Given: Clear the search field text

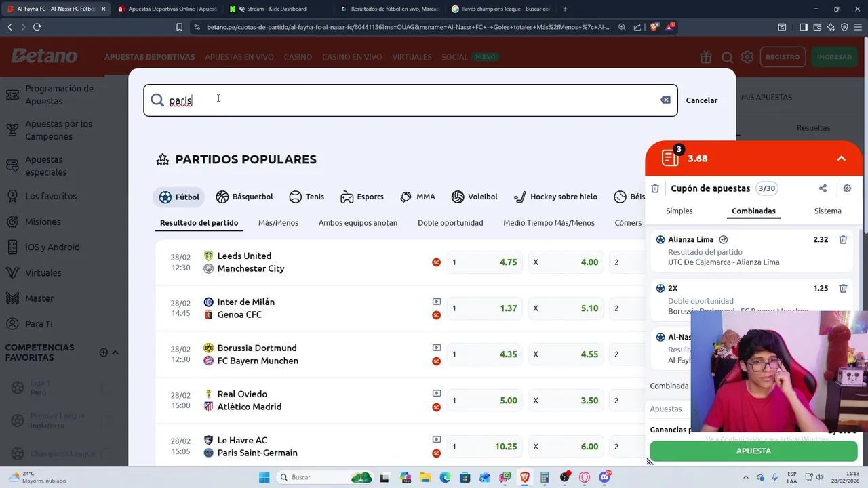Looking at the screenshot, I should tap(665, 100).
